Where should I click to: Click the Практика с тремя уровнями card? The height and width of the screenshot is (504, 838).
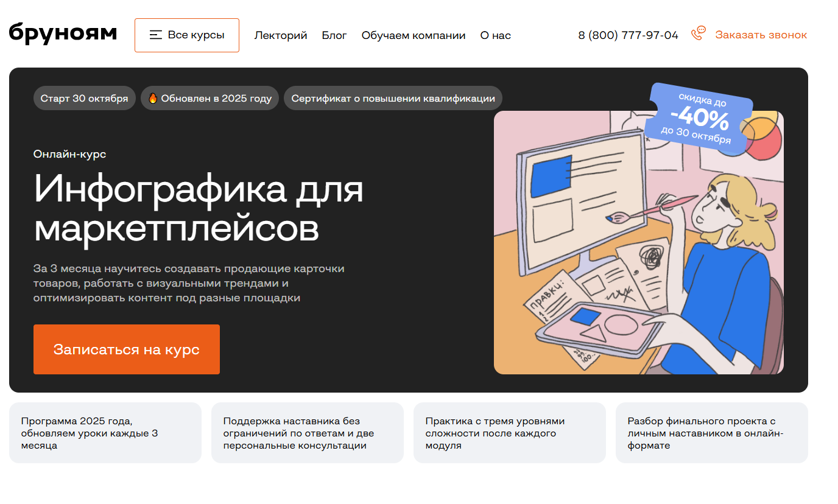click(509, 433)
